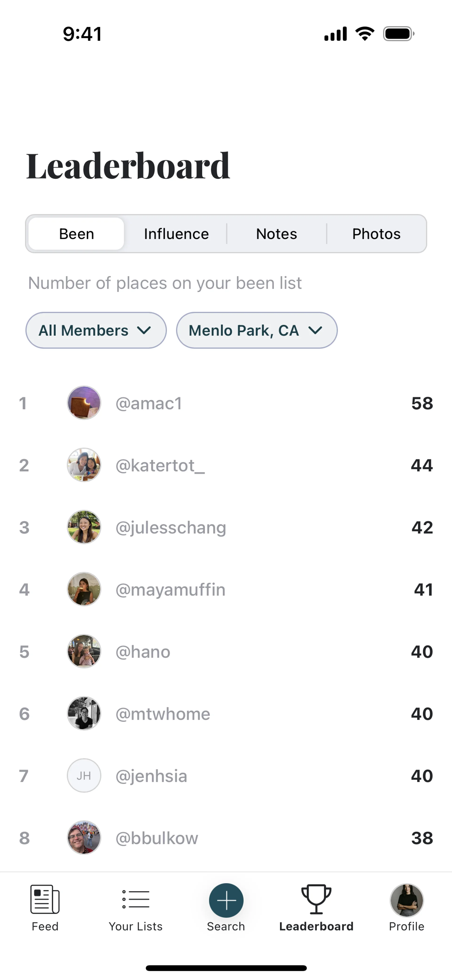Image resolution: width=452 pixels, height=980 pixels.
Task: Open the Profile avatar icon
Action: point(406,900)
